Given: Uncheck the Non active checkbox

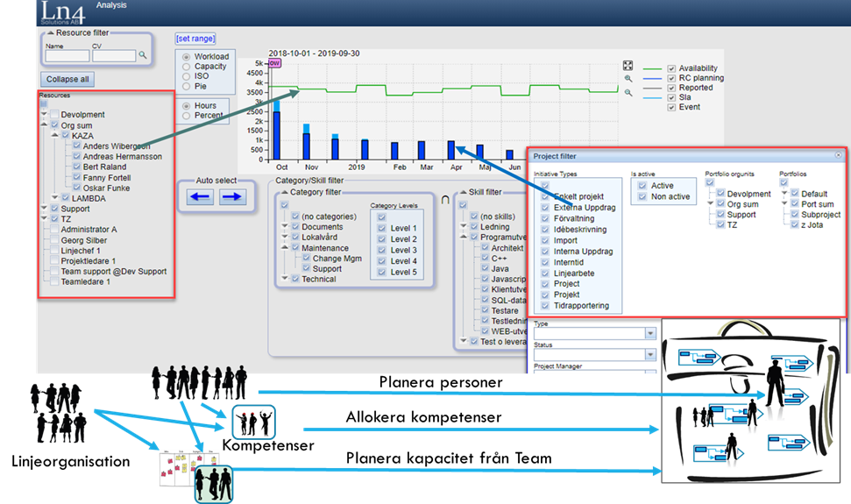Looking at the screenshot, I should pos(642,196).
